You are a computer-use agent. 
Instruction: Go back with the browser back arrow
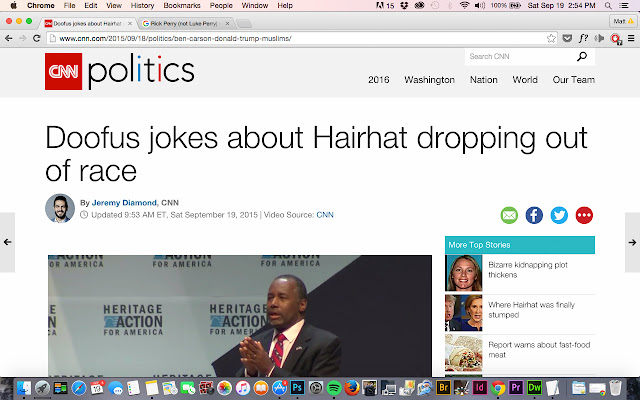pos(9,38)
